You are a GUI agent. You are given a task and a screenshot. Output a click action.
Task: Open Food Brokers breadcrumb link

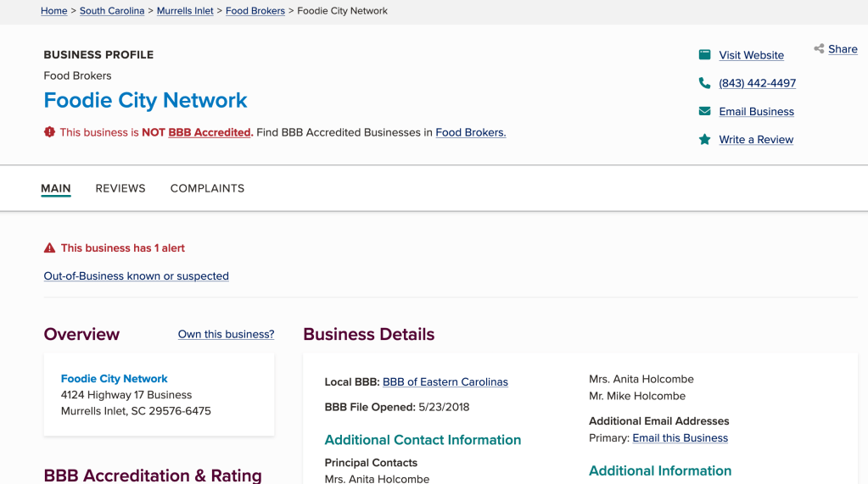(x=255, y=11)
